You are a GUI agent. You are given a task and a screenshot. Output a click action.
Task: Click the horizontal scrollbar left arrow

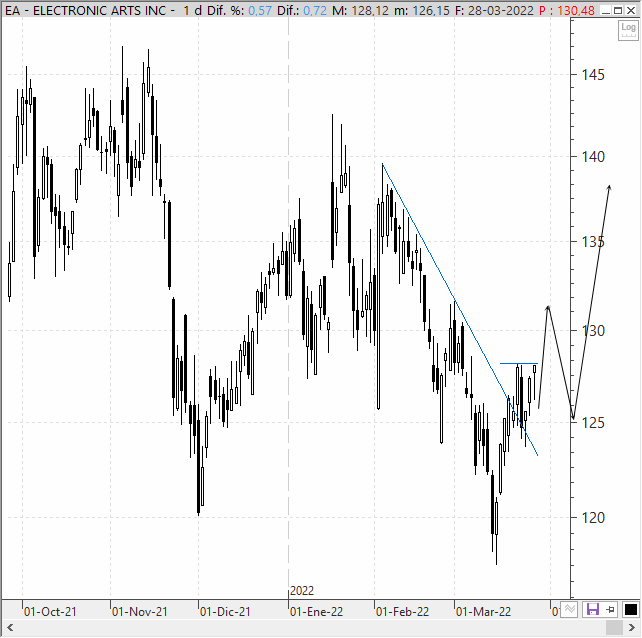10,627
